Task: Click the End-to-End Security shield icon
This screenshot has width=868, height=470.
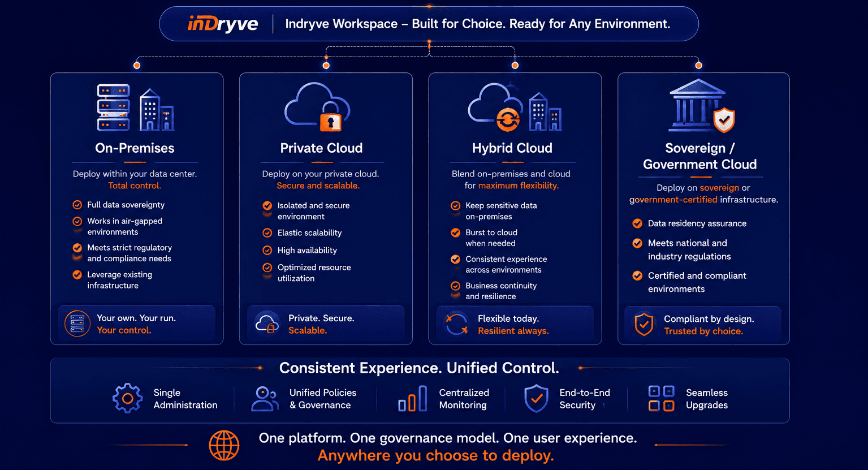Action: (536, 399)
